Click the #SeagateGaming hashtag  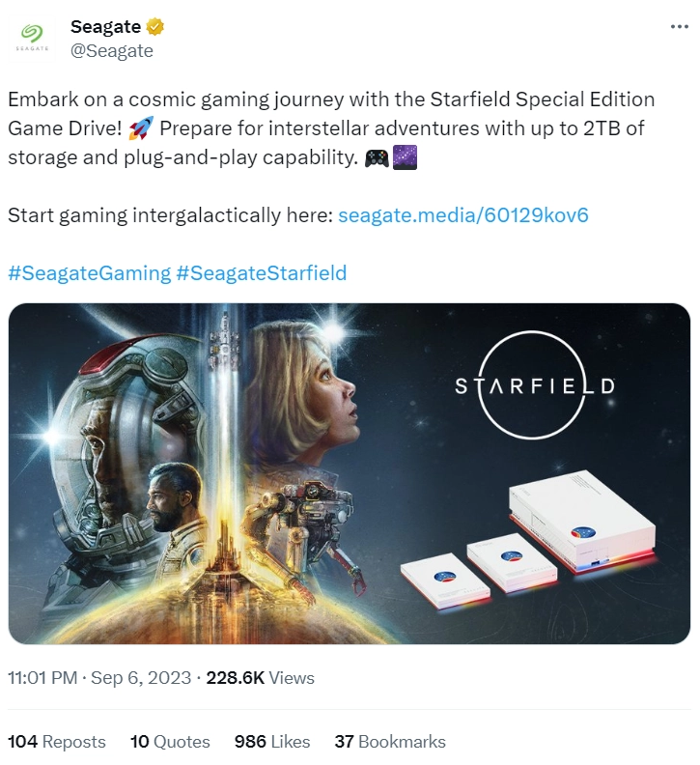90,273
